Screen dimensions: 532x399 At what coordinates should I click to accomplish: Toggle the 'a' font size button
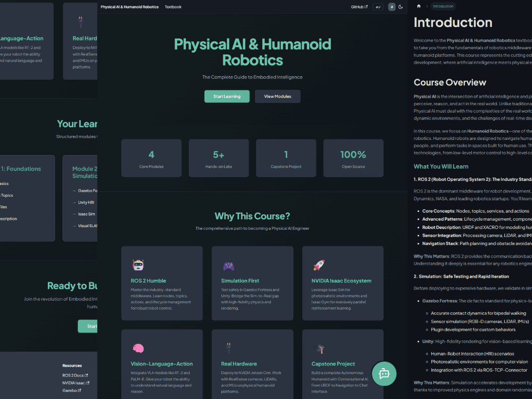[392, 7]
